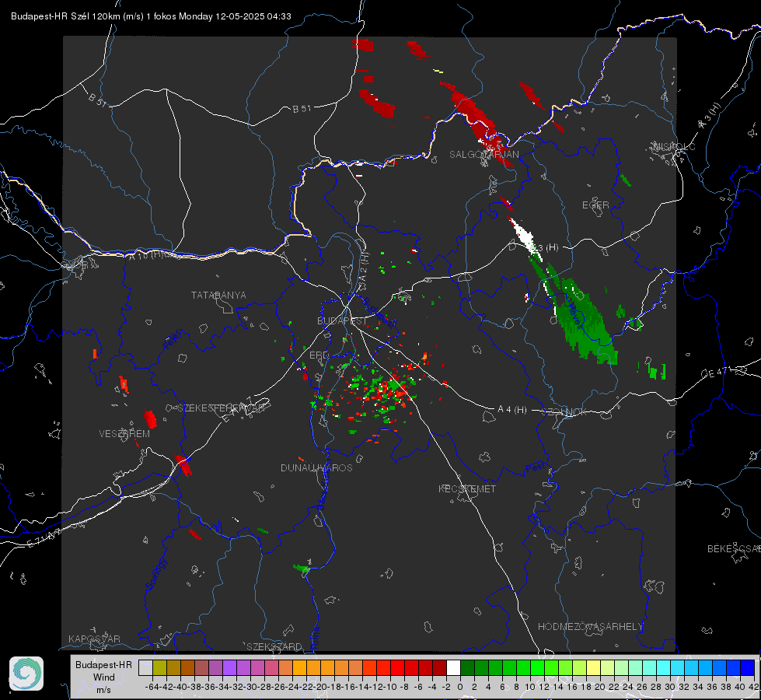
Task: Choose the cyan swatch between 28 and 30
Action: click(664, 667)
